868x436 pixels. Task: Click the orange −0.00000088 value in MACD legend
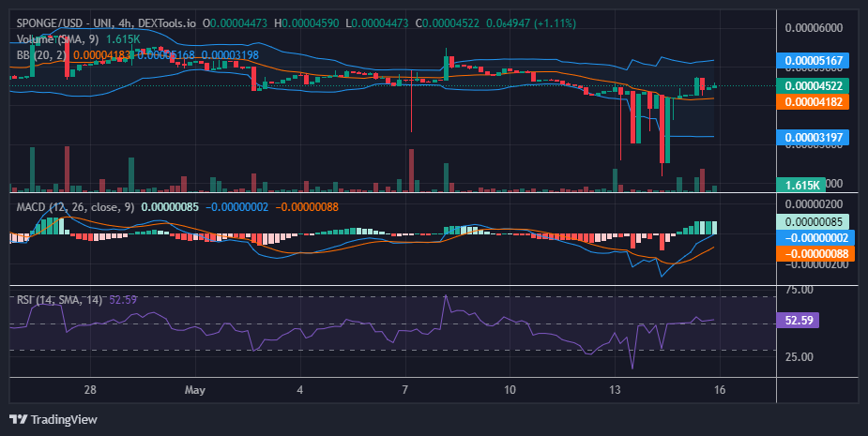307,207
